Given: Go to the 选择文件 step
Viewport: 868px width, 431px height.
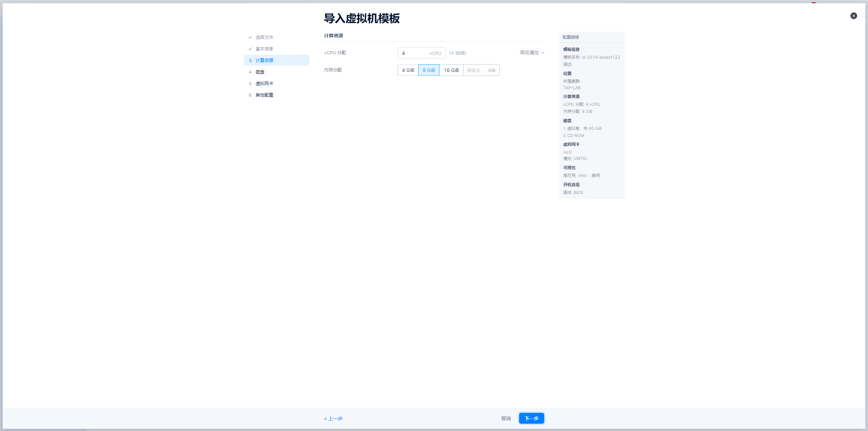Looking at the screenshot, I should 276,37.
